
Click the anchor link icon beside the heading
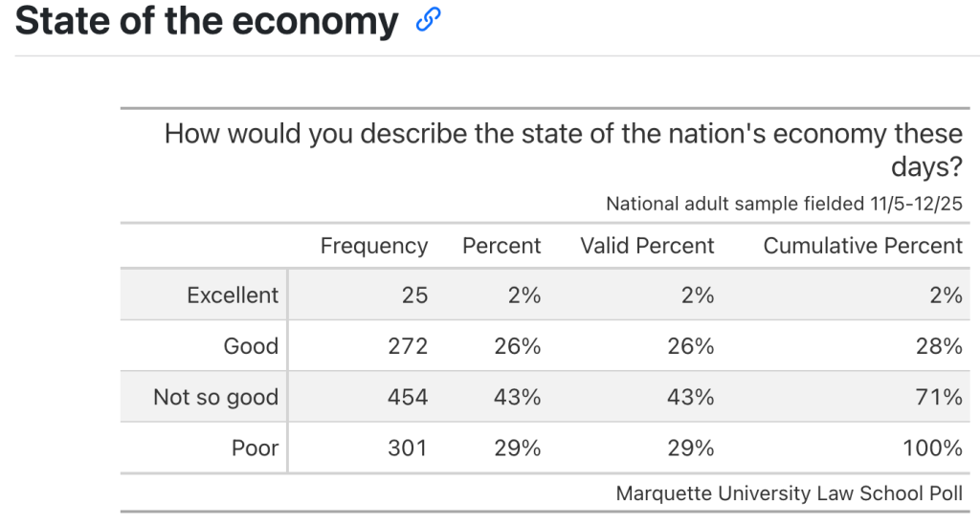pos(428,20)
